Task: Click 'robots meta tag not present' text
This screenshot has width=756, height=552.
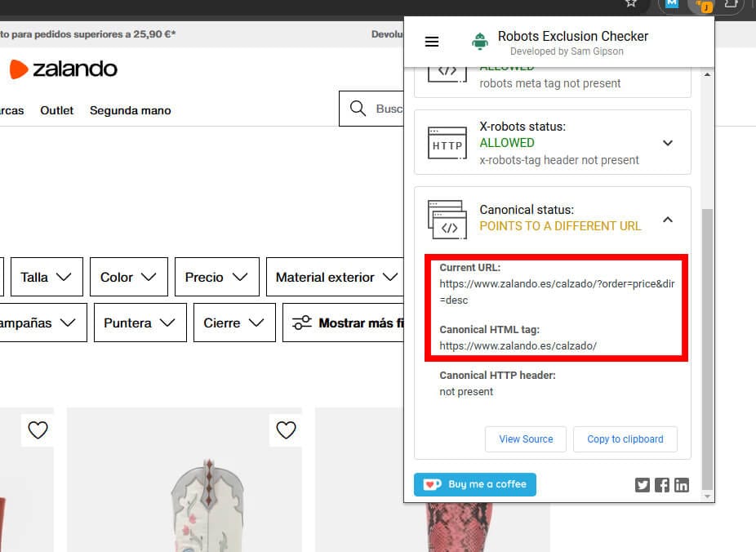Action: 549,83
